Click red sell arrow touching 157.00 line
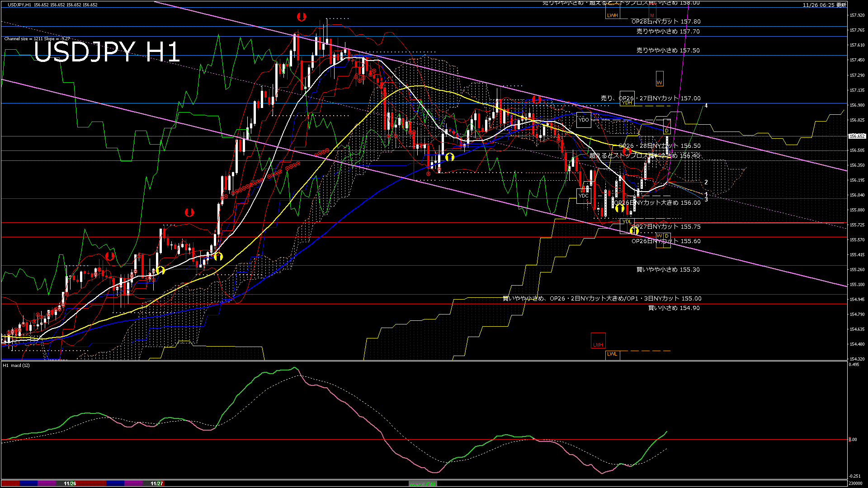Screen dimensions: 868x488 537,99
